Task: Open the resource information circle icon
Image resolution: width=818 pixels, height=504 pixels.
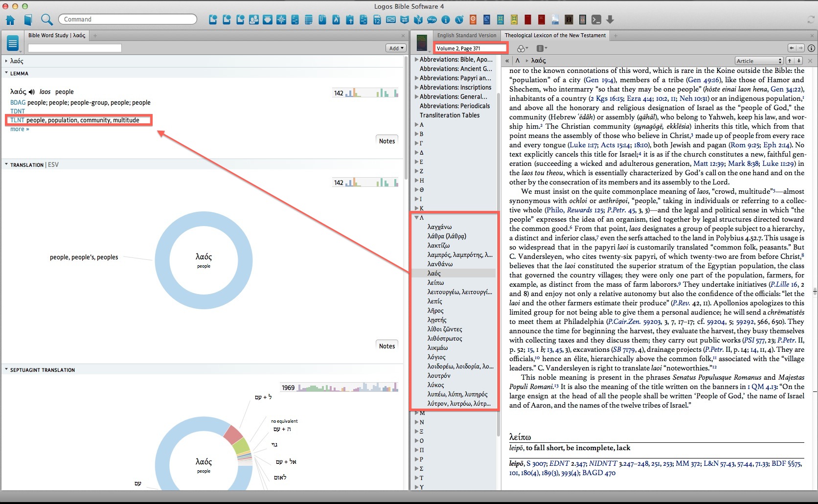Action: [811, 48]
